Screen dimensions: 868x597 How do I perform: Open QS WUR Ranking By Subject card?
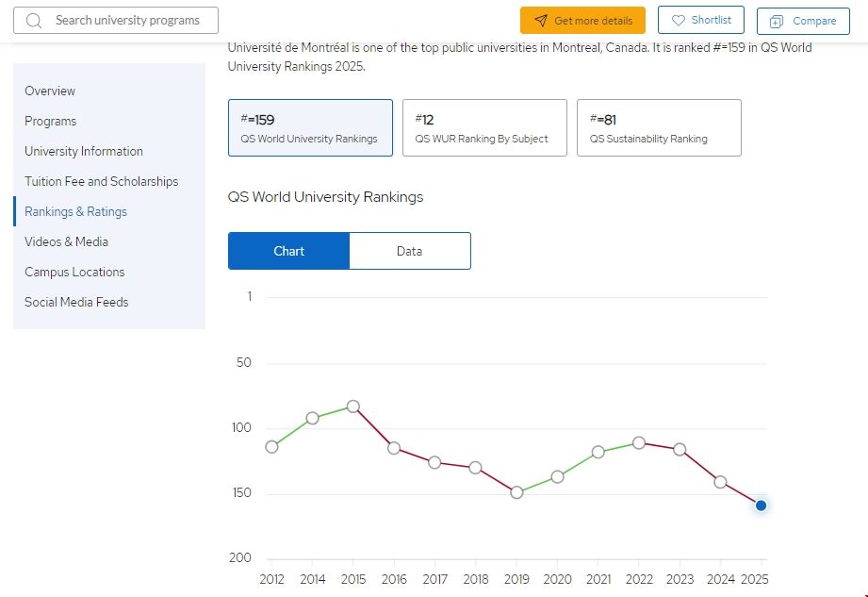coord(484,127)
